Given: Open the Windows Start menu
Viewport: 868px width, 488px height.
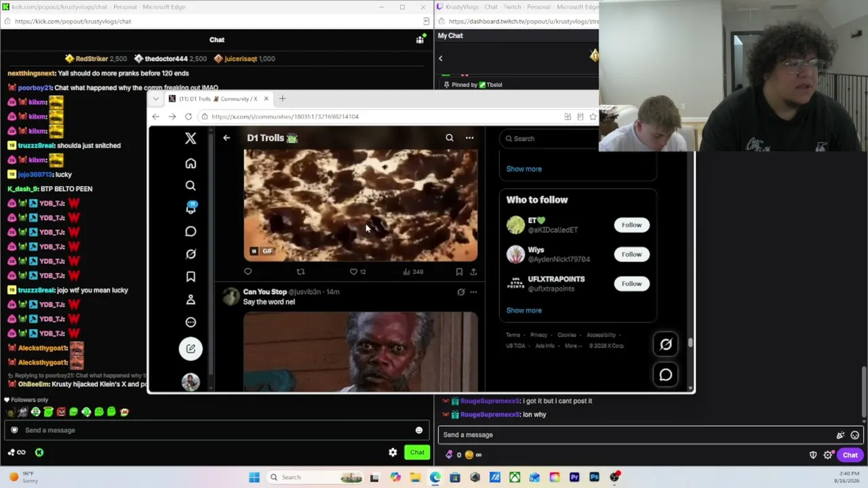Looking at the screenshot, I should coord(254,478).
